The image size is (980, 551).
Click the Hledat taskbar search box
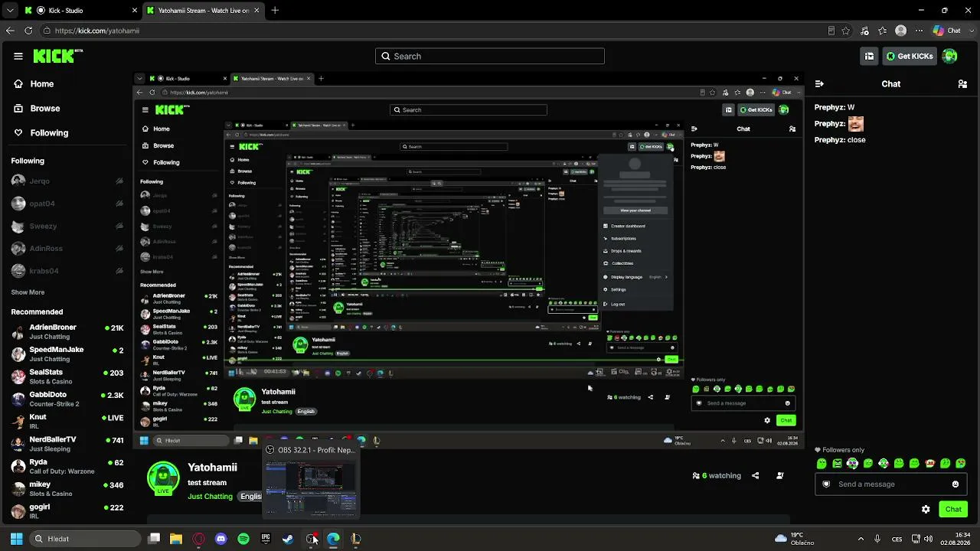click(x=86, y=539)
